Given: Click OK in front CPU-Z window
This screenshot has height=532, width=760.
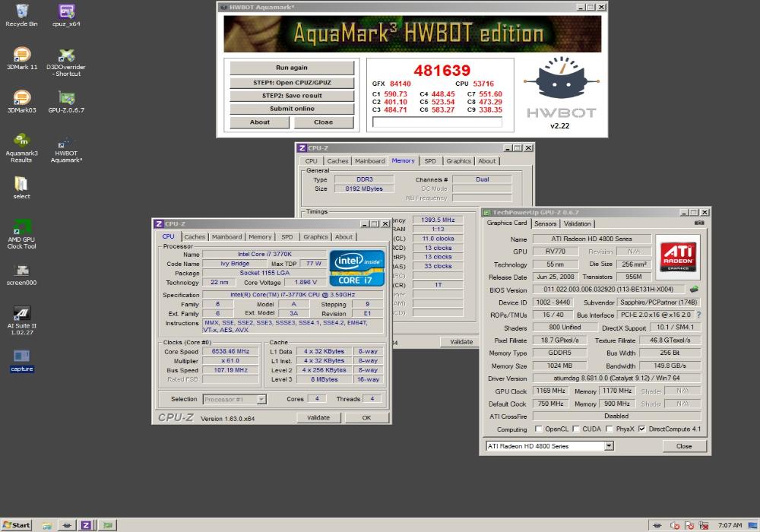Looking at the screenshot, I should pyautogui.click(x=366, y=418).
